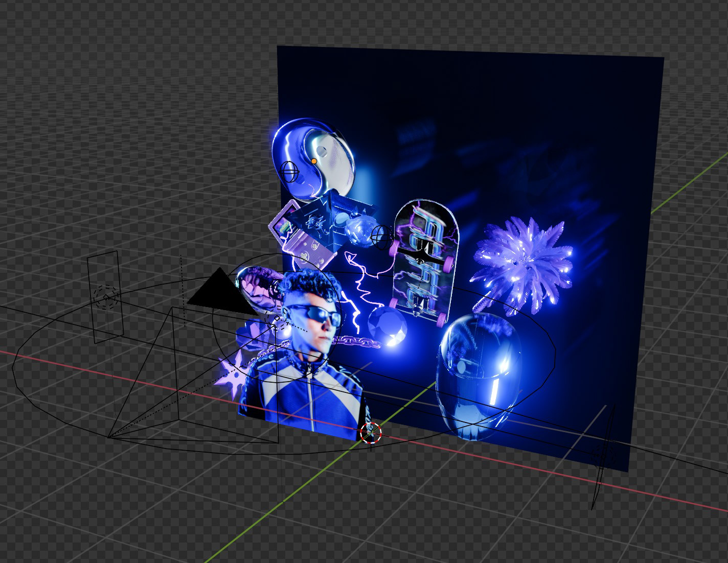This screenshot has width=728, height=563.
Task: Select the wireframe sphere empty on yin-yang
Action: [x=288, y=171]
